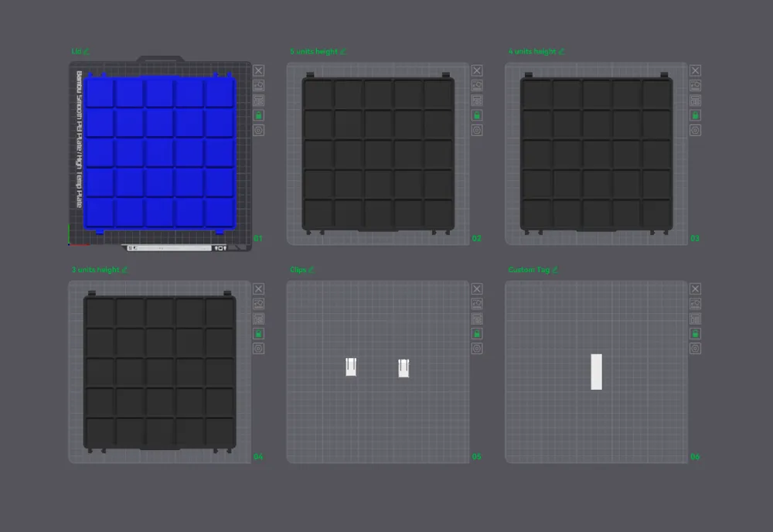Viewport: 773px width, 532px height.
Task: Click the "Lid" plate title text
Action: pyautogui.click(x=77, y=51)
